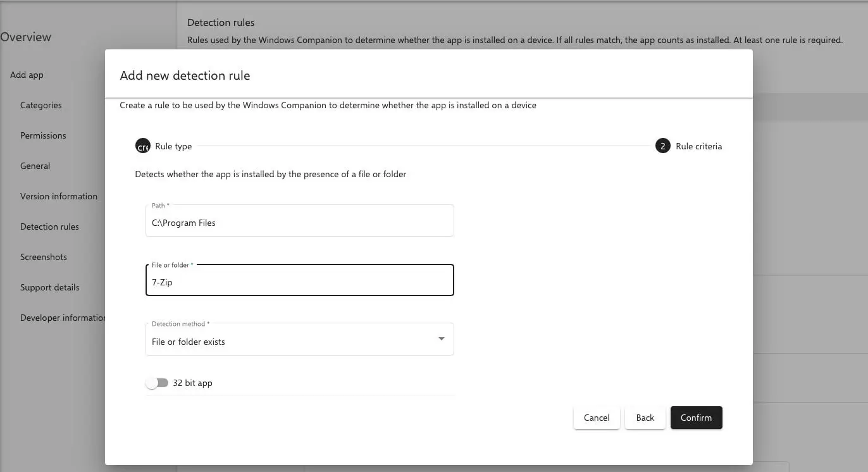Screen dimensions: 868x472
Task: Select Permissions in the sidebar
Action: 43,135
